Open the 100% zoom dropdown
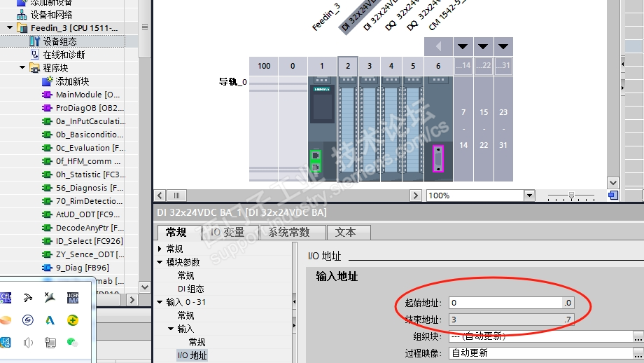Viewport: 644px width, 363px height. point(529,196)
